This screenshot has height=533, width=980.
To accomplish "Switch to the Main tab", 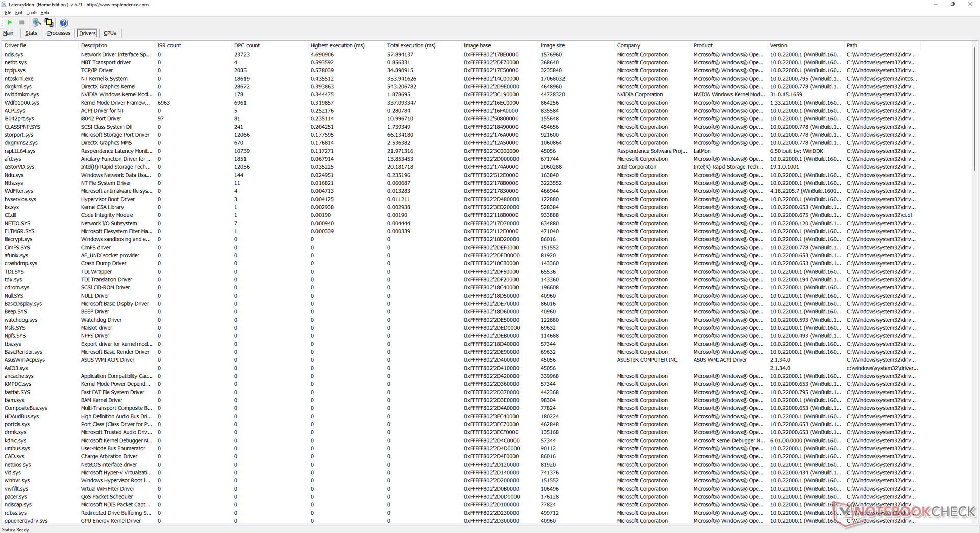I will 8,33.
